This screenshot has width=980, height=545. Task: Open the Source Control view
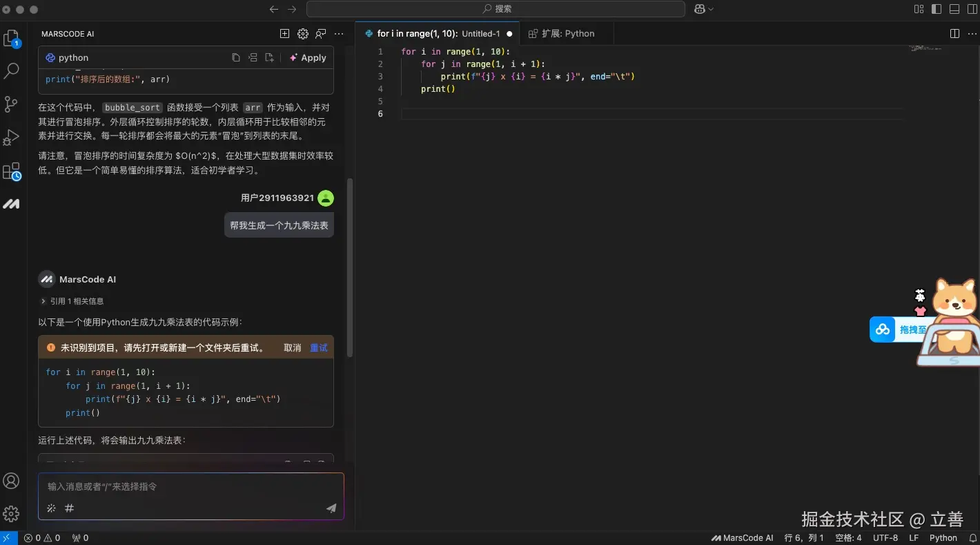(12, 104)
